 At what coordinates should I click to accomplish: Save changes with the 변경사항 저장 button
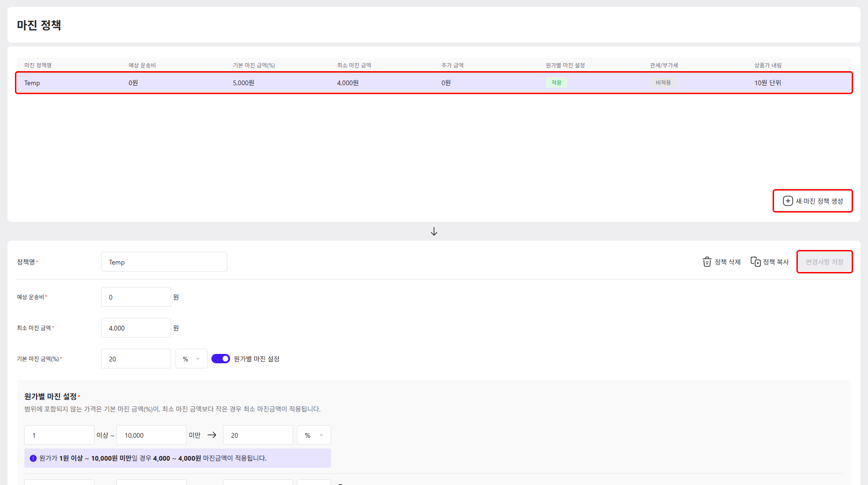pos(825,262)
